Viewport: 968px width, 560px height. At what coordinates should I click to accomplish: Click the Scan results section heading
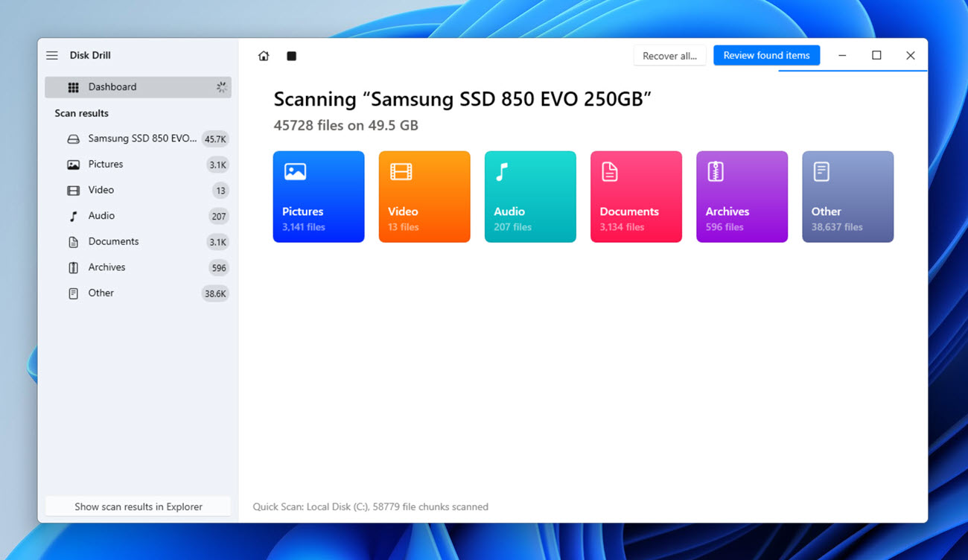[82, 113]
